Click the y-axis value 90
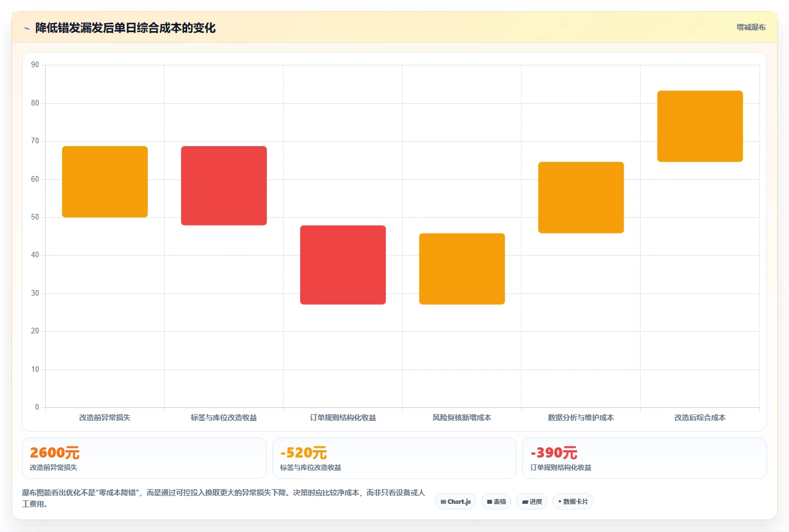Image resolution: width=789 pixels, height=532 pixels. click(35, 65)
